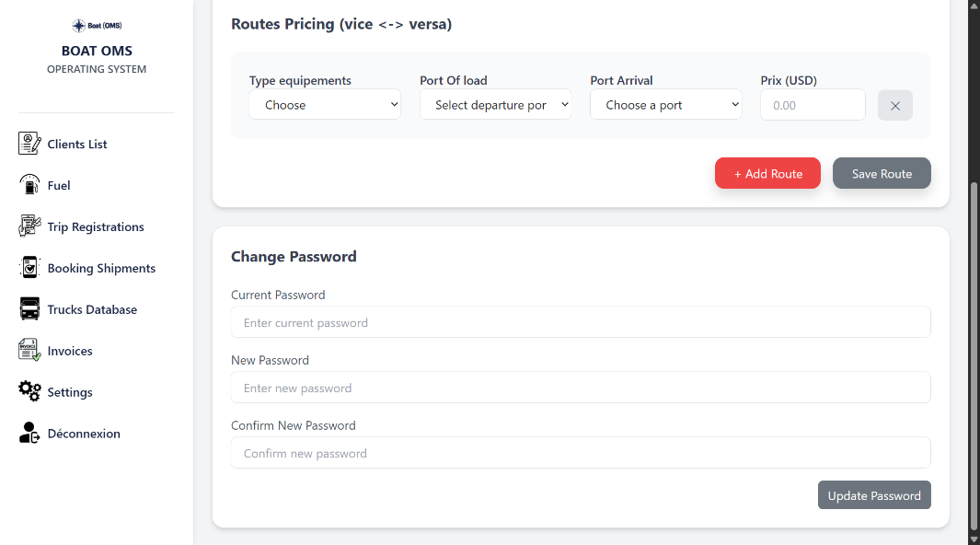Click the Fuel gauge icon
This screenshot has width=980, height=545.
pyautogui.click(x=29, y=184)
